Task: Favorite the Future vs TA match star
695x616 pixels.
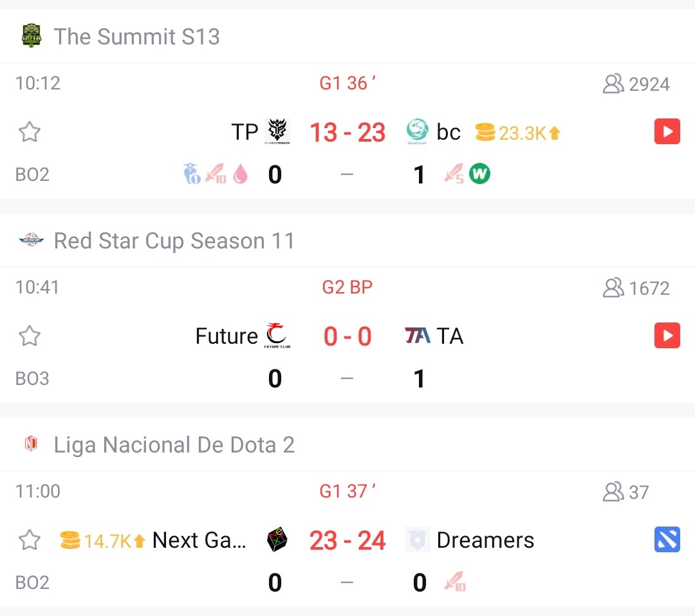Action: coord(29,336)
